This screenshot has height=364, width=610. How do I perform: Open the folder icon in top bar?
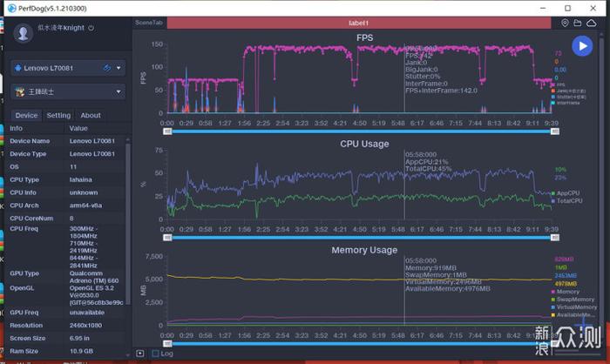point(578,23)
